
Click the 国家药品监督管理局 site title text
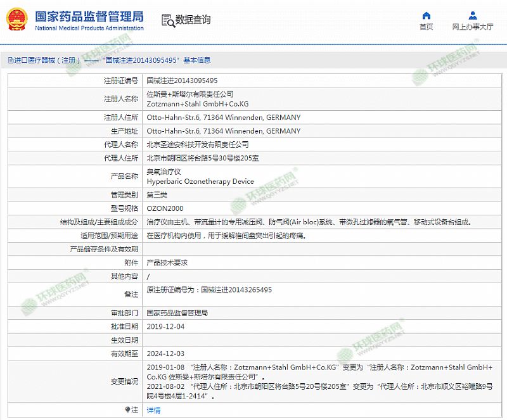[x=89, y=16]
